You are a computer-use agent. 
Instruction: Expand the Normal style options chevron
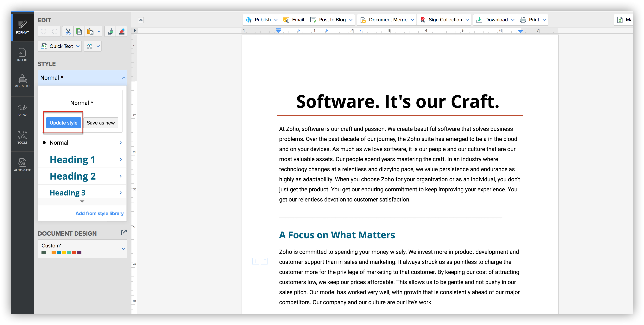[121, 143]
